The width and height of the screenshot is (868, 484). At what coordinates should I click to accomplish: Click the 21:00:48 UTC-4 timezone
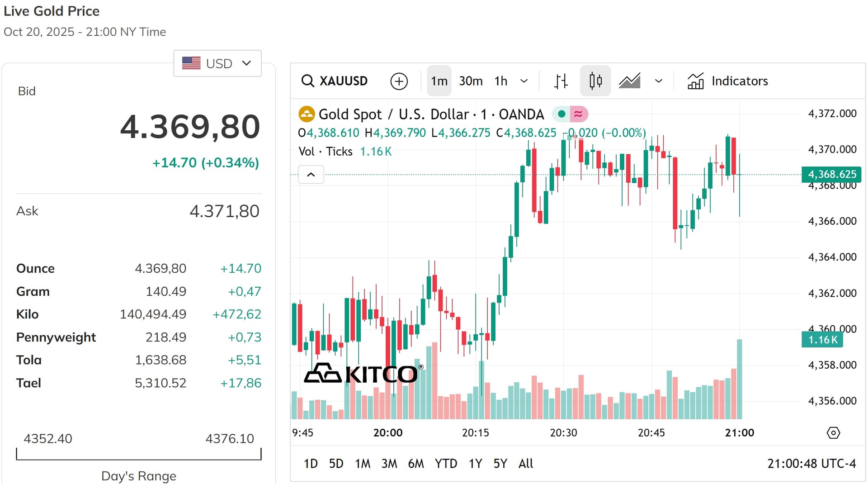(811, 464)
